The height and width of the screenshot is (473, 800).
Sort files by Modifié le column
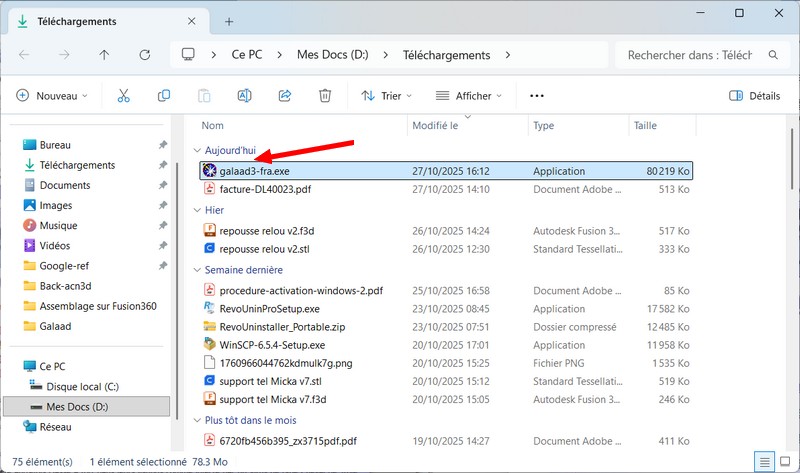coord(435,126)
